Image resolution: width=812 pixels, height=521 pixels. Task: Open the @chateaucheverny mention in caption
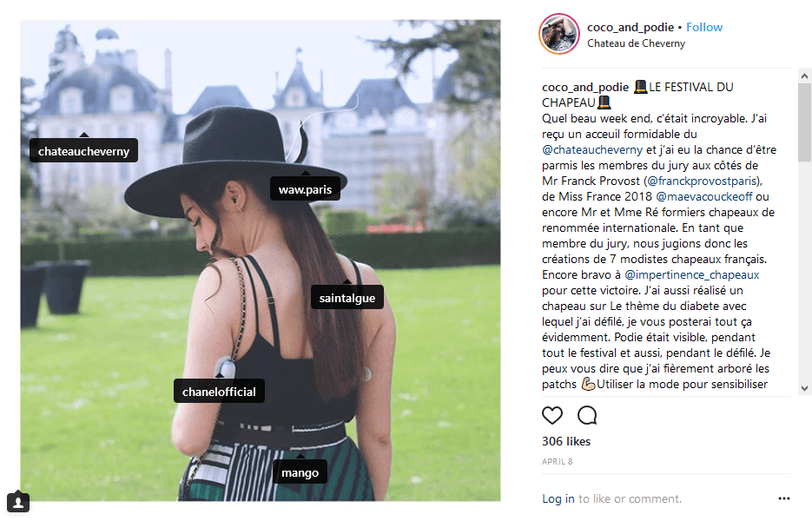(x=592, y=149)
